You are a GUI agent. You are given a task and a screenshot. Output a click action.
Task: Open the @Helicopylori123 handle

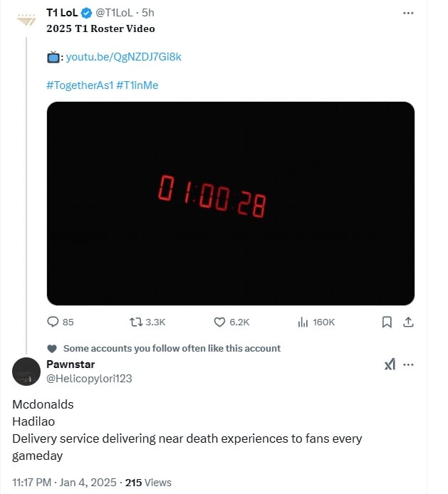coord(89,378)
